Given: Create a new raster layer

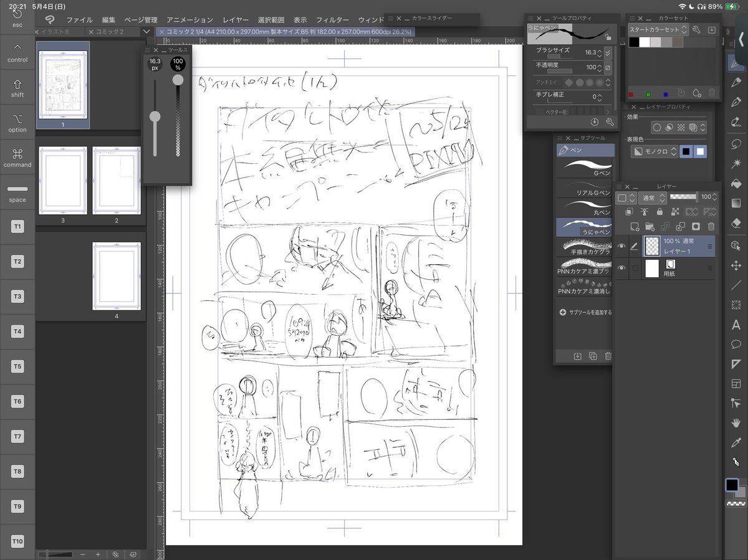Looking at the screenshot, I should tap(635, 226).
